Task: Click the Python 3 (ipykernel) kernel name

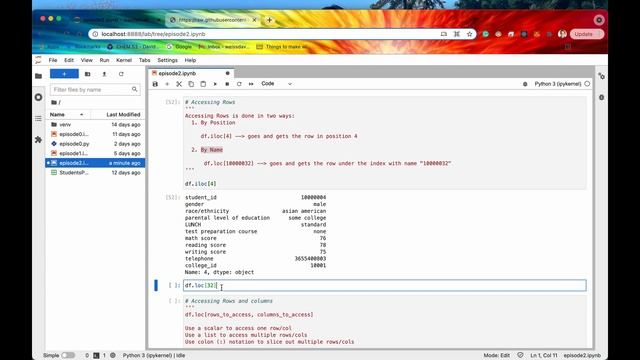Action: [558, 84]
